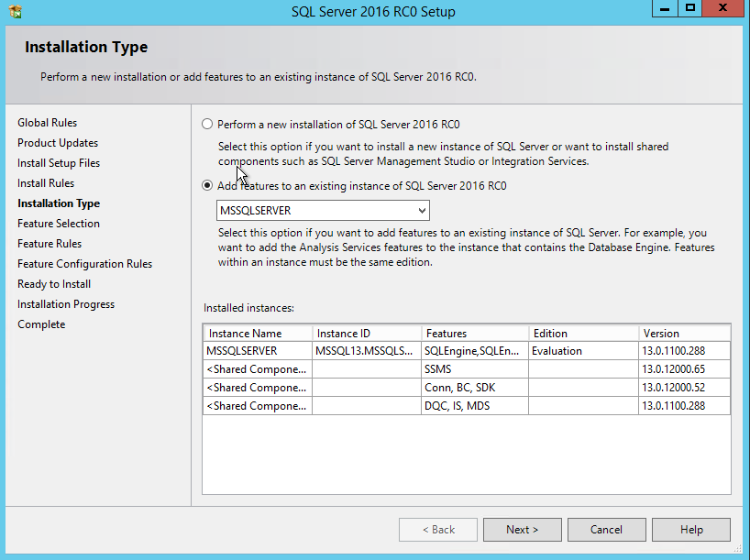750x560 pixels.
Task: Sort by Instance Name column header
Action: point(258,334)
